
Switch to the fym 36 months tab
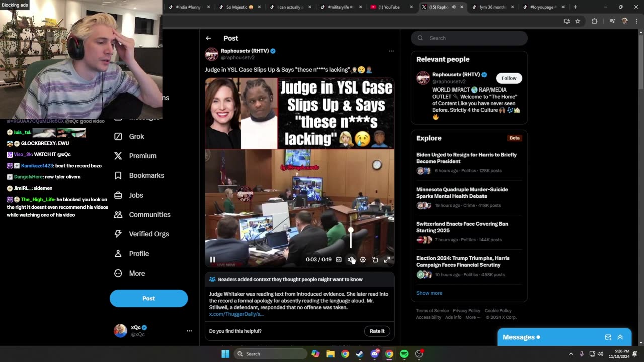click(493, 7)
